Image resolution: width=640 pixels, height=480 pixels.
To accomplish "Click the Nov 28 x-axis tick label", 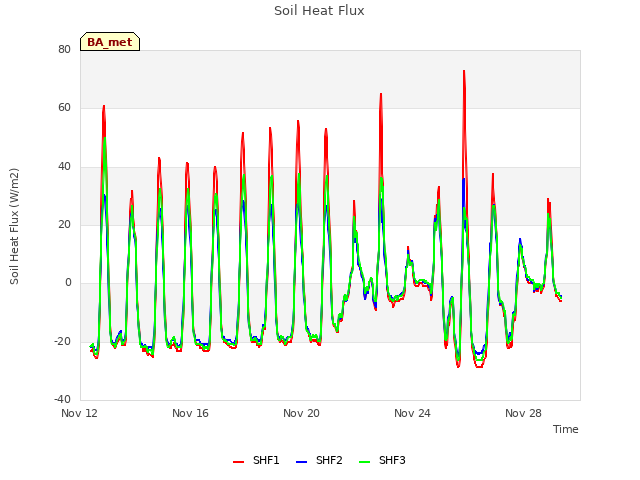I will coord(523,413).
